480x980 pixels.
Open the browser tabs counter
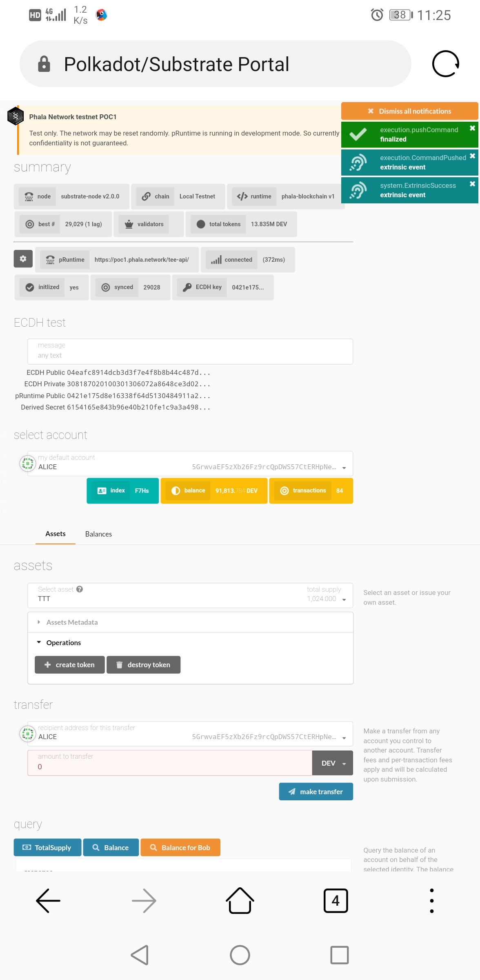pyautogui.click(x=336, y=900)
